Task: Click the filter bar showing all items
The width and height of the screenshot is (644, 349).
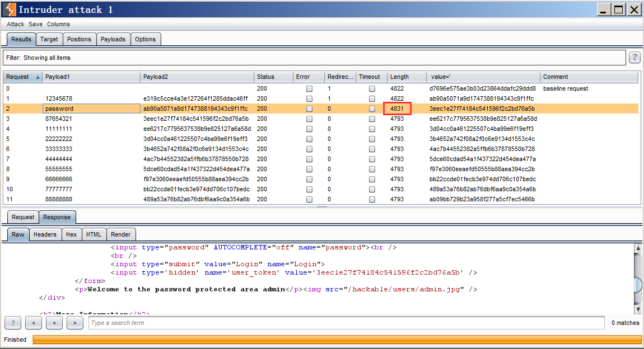Action: pyautogui.click(x=314, y=58)
